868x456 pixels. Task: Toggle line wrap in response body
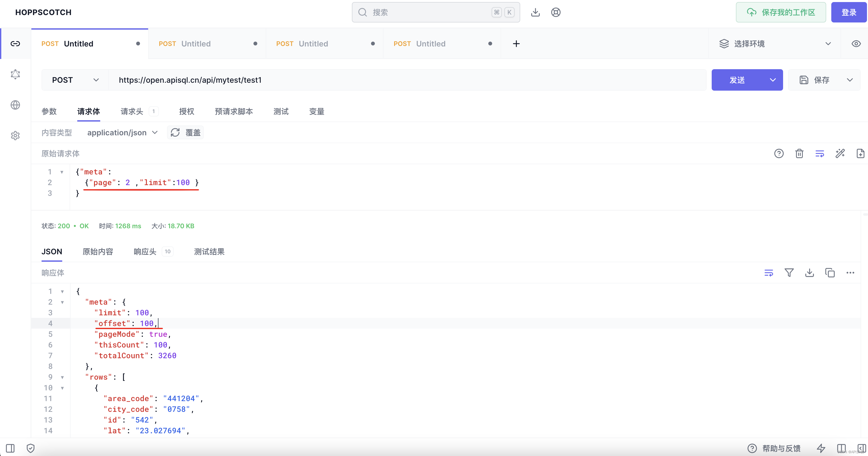coord(769,272)
